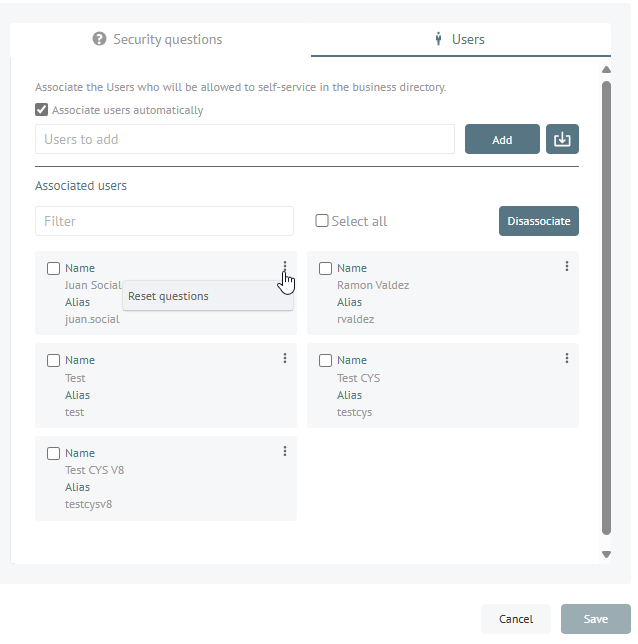Screen dimensions: 638x644
Task: Open options menu for Ramon Valdez card
Action: click(567, 266)
